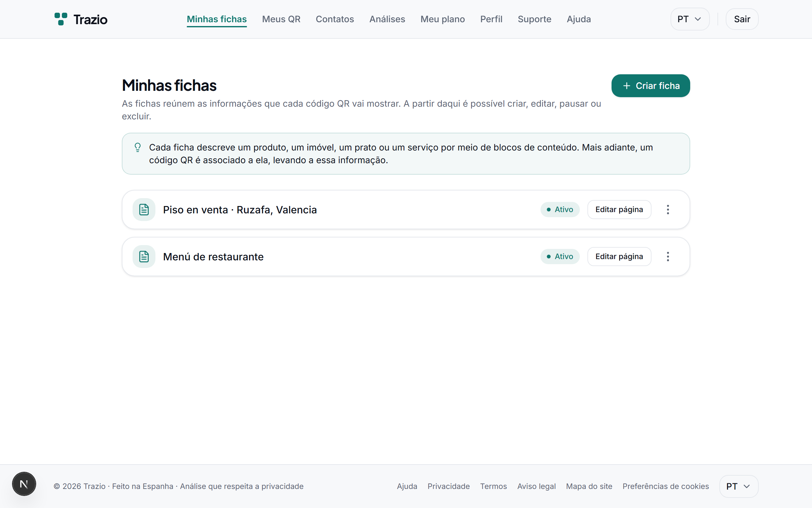The height and width of the screenshot is (508, 812).
Task: Open more options menu for Menú de restaurante
Action: [668, 257]
